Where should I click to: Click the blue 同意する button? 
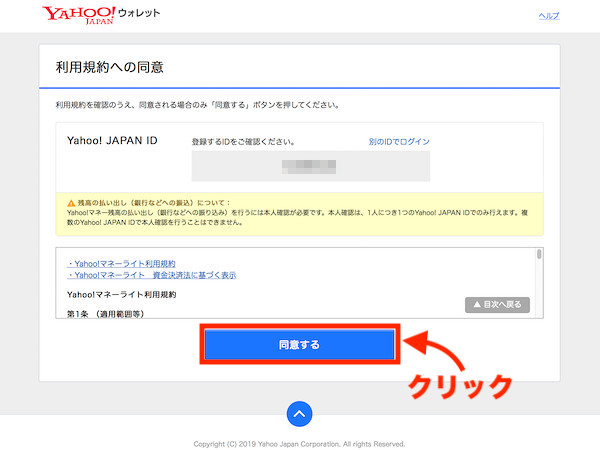(299, 344)
